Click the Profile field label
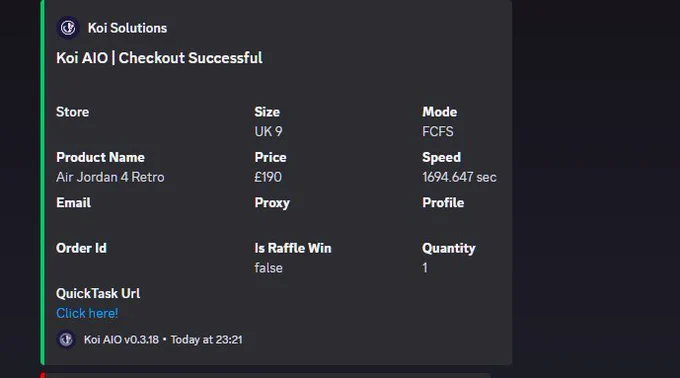680x378 pixels. pyautogui.click(x=443, y=202)
